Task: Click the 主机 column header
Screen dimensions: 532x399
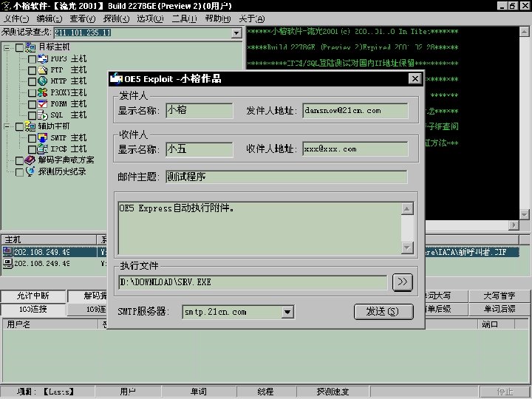Action: 49,239
